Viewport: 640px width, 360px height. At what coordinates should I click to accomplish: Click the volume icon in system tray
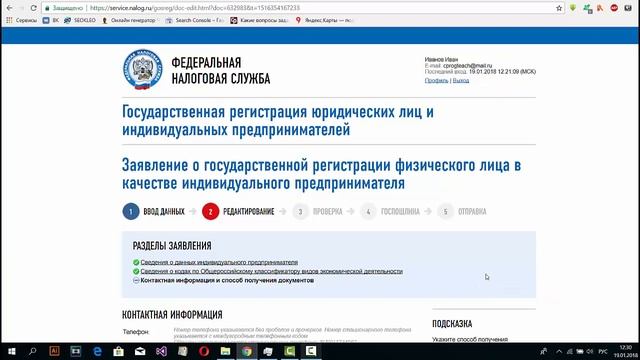[590, 351]
